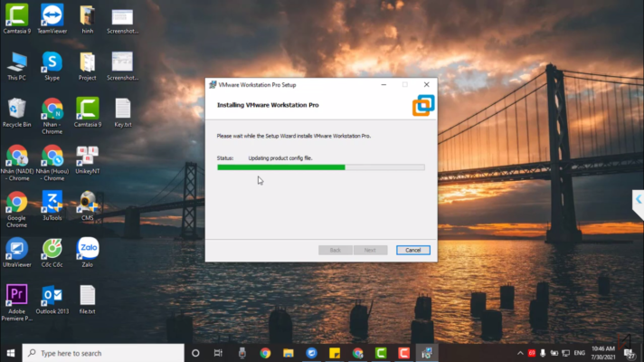Click the VMware logo in setup header

(x=423, y=105)
